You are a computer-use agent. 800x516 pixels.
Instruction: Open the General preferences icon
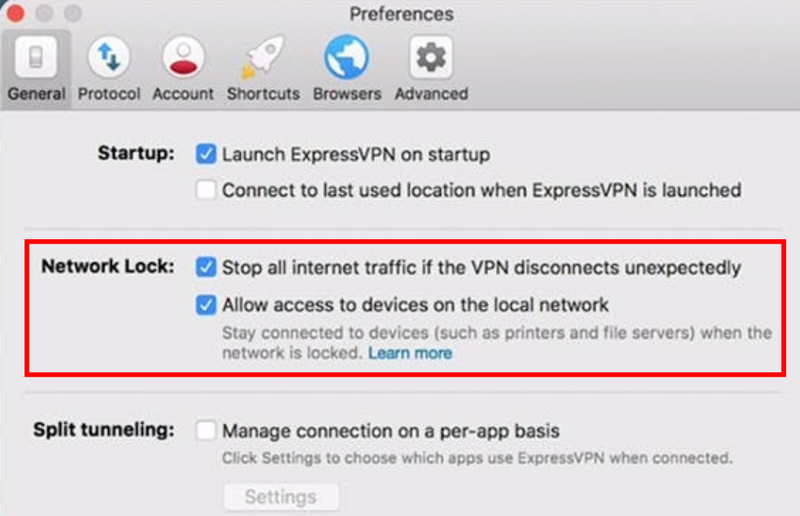tap(36, 57)
